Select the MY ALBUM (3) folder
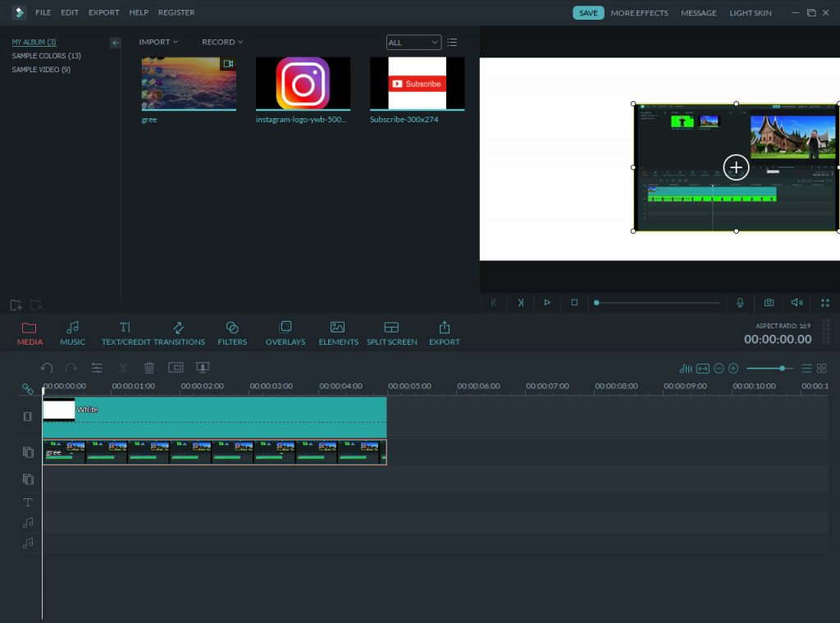This screenshot has width=840, height=623. pyautogui.click(x=34, y=42)
